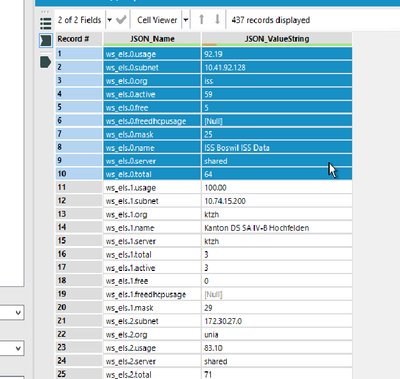The image size is (400, 379).
Task: Click the 'Record #' column header
Action: click(79, 39)
